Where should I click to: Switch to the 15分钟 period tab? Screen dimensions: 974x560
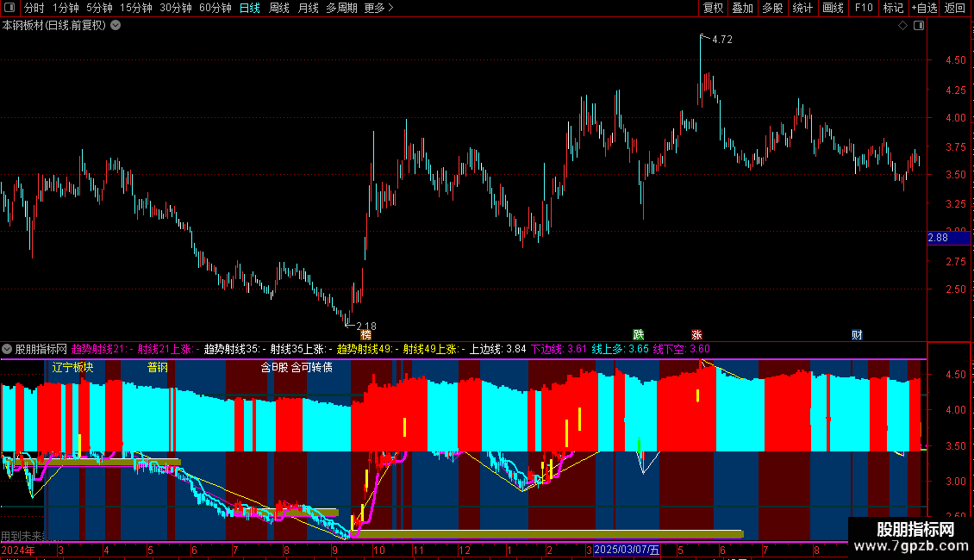pos(136,8)
